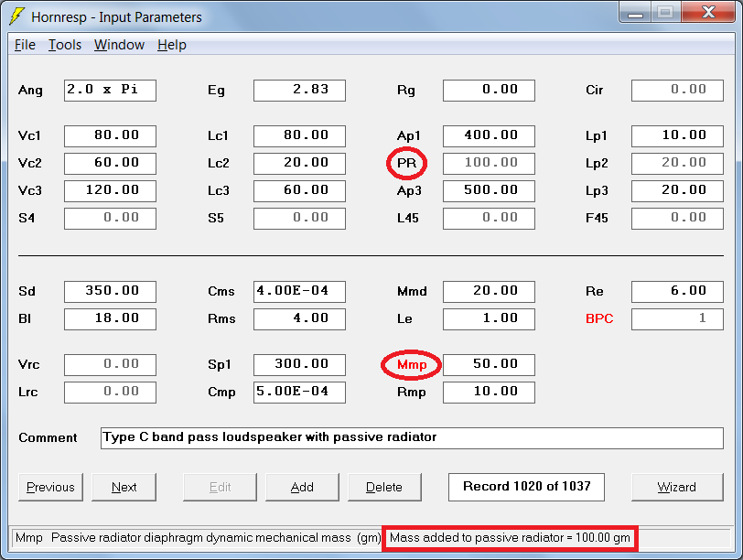
Task: Click the Add record button
Action: (x=302, y=487)
